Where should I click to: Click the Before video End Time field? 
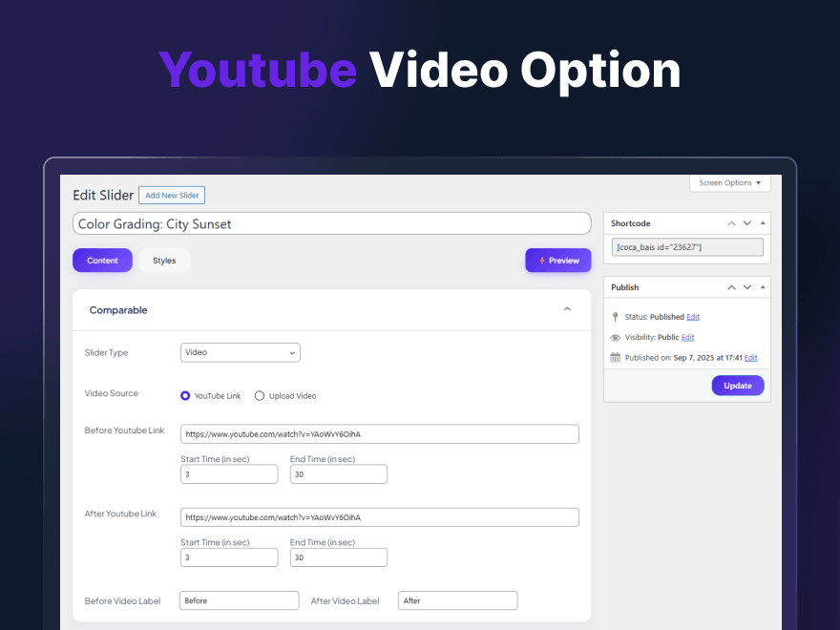point(339,474)
